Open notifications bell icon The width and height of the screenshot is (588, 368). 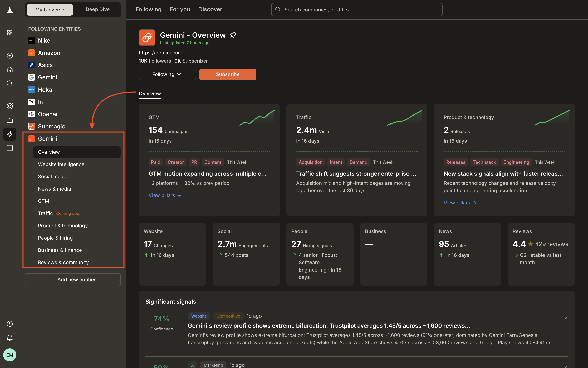coord(10,338)
